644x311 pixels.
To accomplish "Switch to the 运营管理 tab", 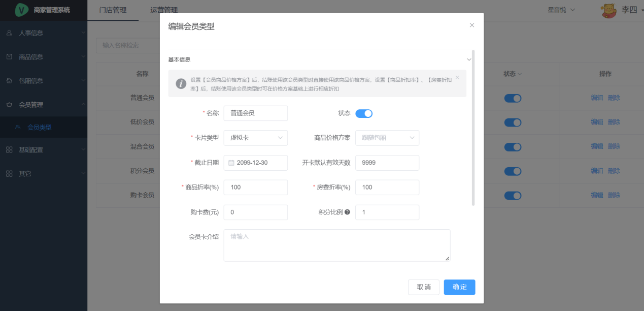I will [x=164, y=10].
